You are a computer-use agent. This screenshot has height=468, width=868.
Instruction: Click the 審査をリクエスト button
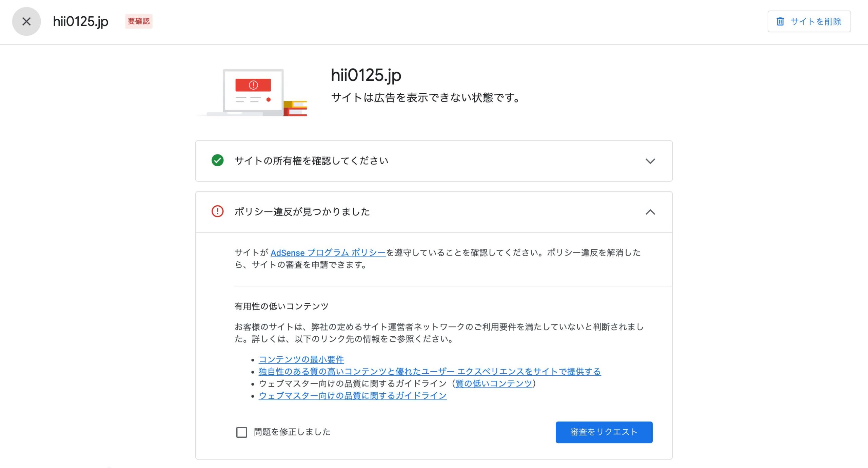[604, 432]
